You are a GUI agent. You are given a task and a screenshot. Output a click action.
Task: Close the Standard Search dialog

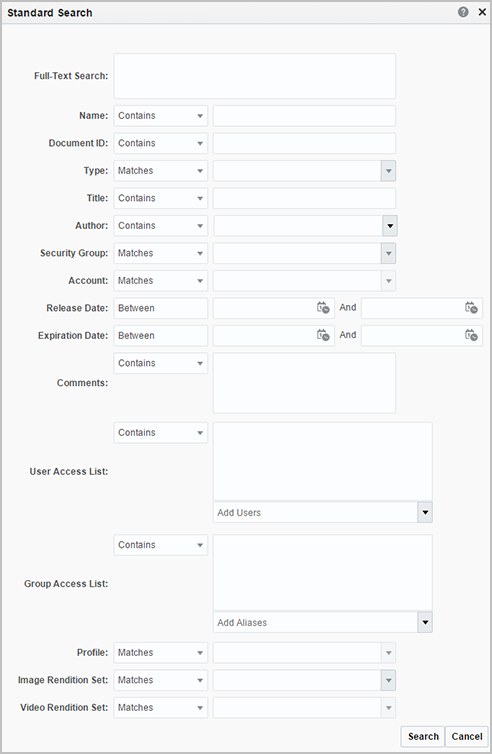coord(482,12)
